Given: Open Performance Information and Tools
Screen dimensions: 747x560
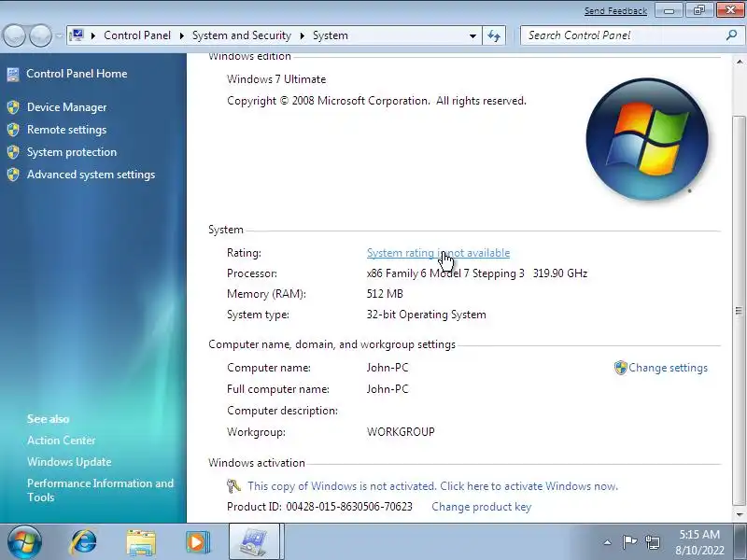Looking at the screenshot, I should pos(101,490).
